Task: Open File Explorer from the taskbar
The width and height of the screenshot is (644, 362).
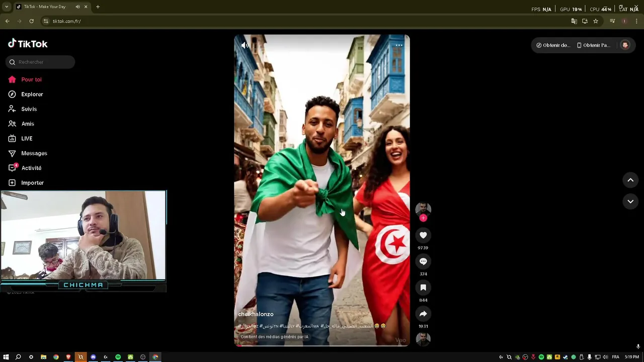Action: (x=43, y=357)
